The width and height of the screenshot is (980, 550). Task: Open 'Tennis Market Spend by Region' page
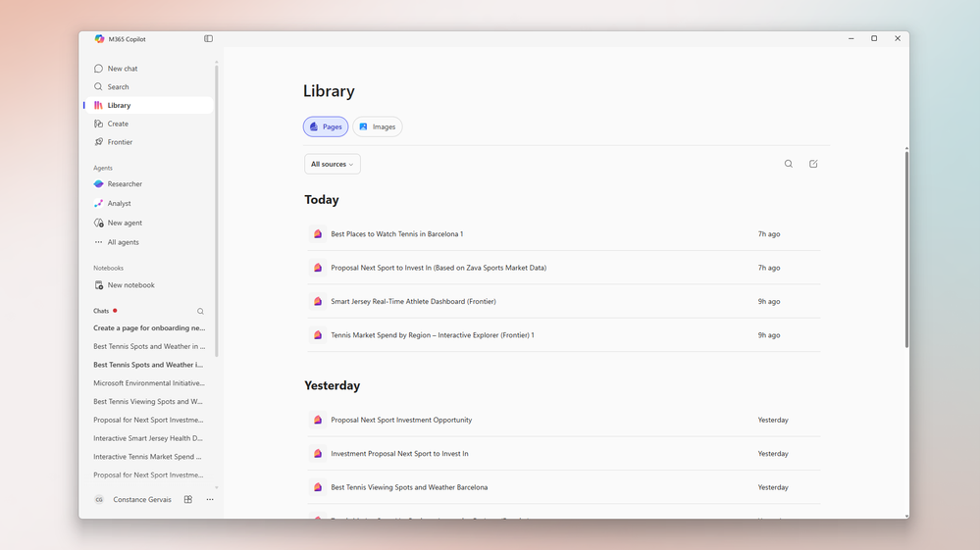(564, 335)
